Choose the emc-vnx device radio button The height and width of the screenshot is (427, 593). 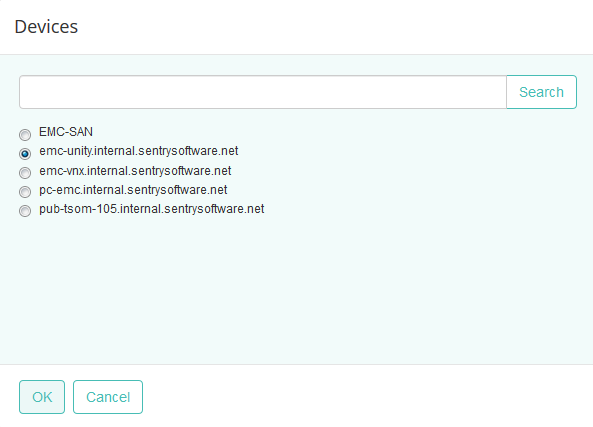(x=25, y=173)
